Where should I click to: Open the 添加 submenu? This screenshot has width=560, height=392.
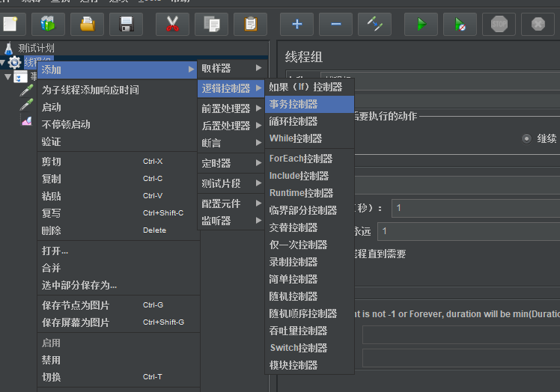[118, 70]
